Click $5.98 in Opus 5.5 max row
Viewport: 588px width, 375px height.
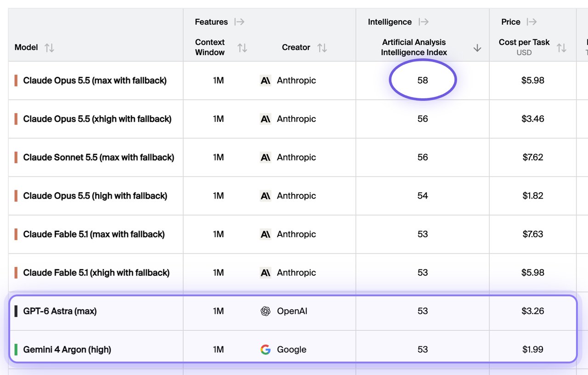pos(533,80)
